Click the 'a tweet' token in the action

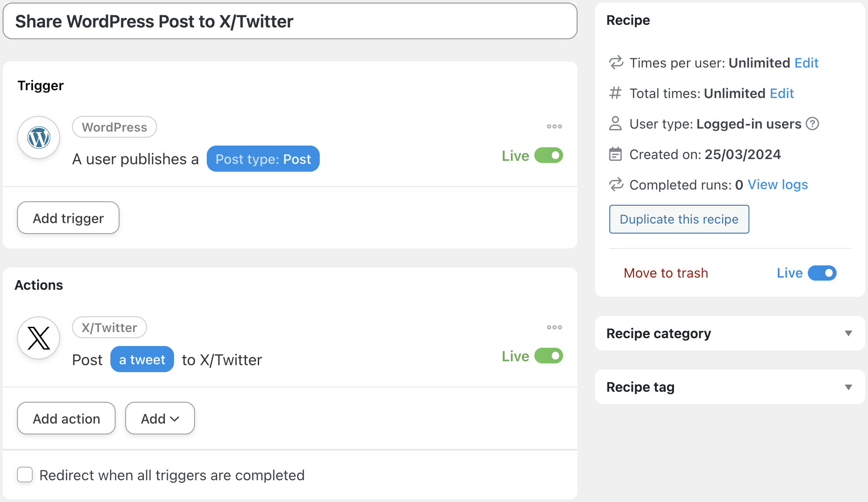click(x=142, y=359)
